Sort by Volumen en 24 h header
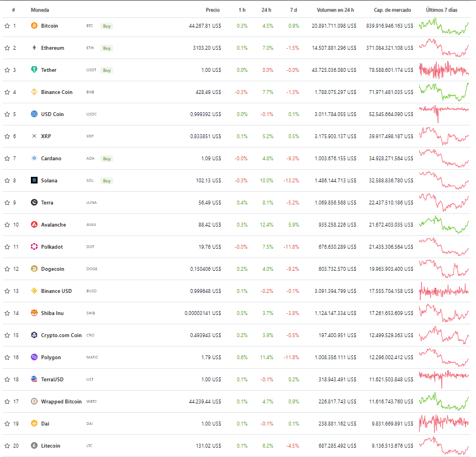Viewport: 476px width, 457px height. click(335, 10)
